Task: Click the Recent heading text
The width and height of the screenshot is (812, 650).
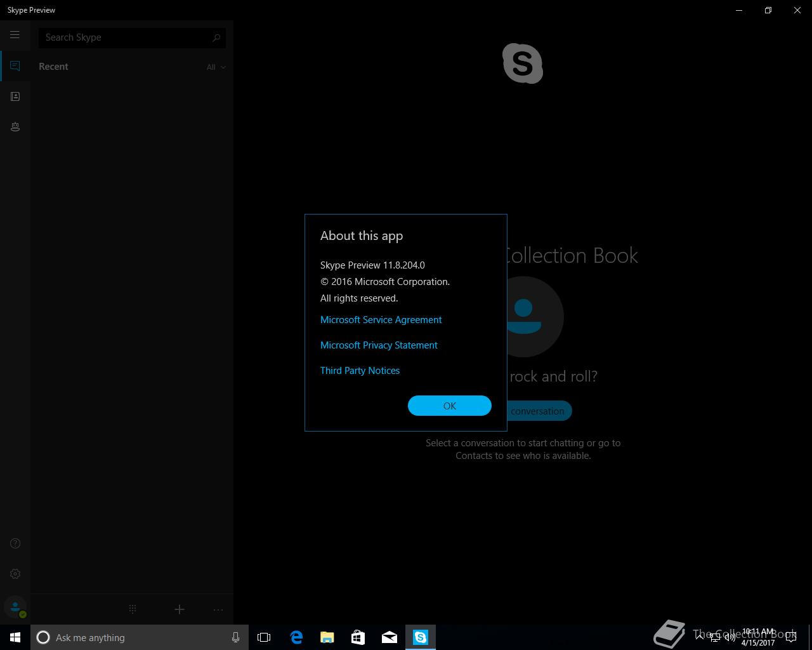Action: click(x=53, y=67)
